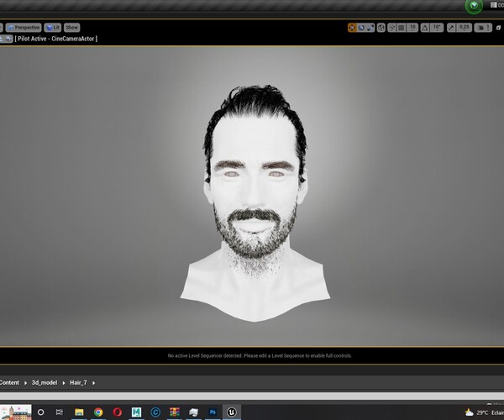Open the Windows Cortana search circle

point(41,412)
